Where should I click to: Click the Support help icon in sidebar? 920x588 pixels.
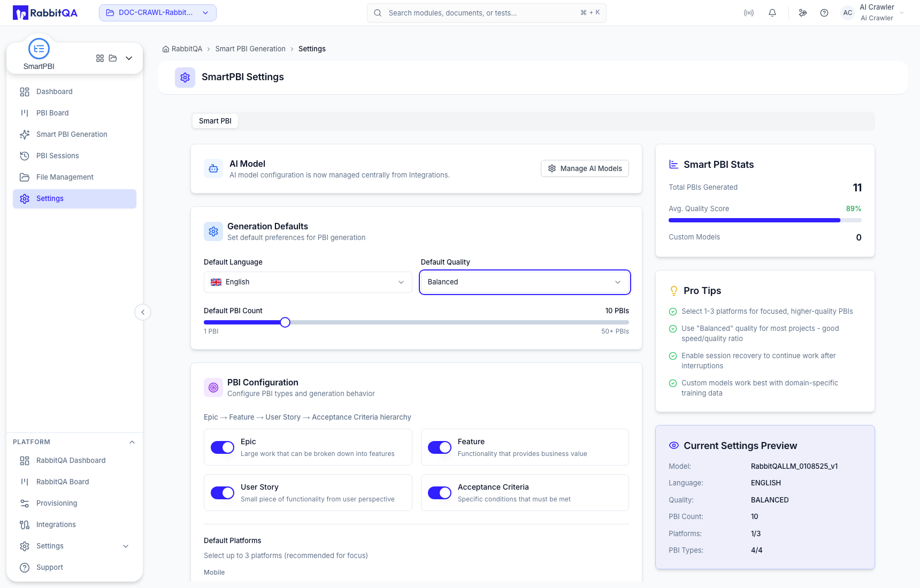(x=25, y=568)
